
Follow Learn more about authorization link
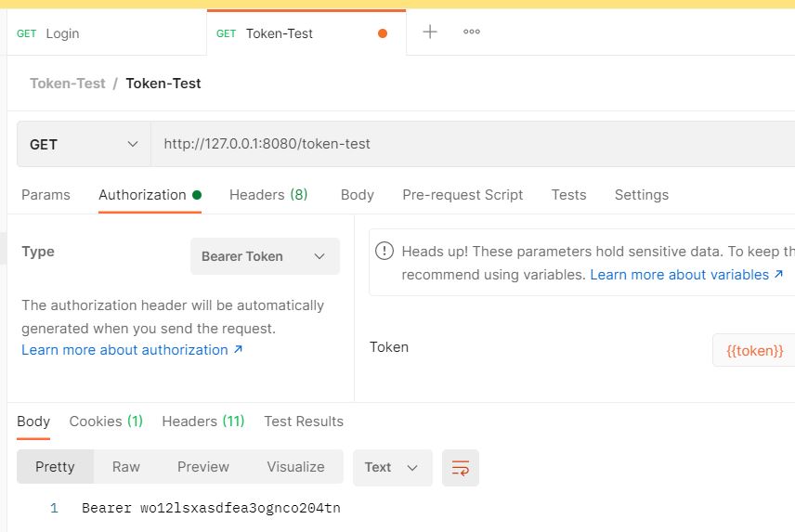click(x=132, y=350)
